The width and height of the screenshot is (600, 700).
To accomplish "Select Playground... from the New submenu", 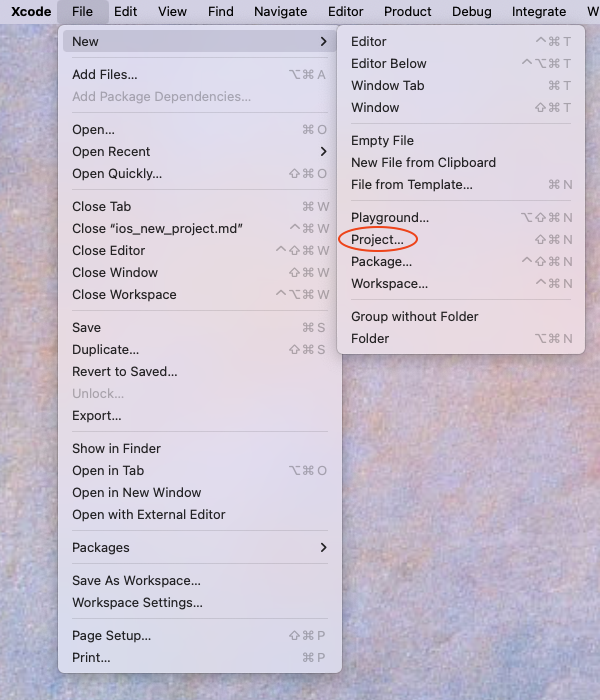I will [x=389, y=218].
